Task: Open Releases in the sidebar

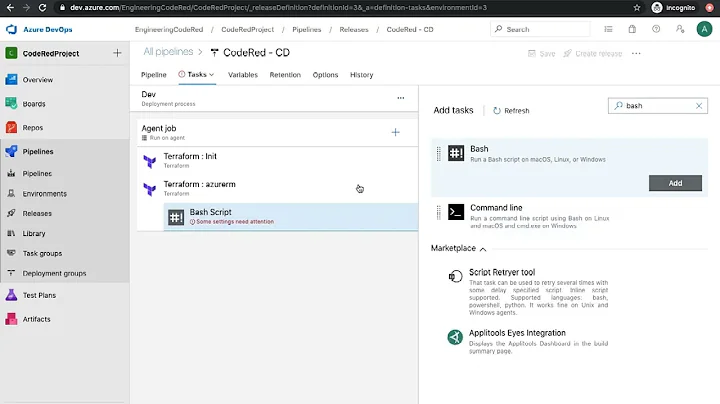Action: (x=37, y=213)
